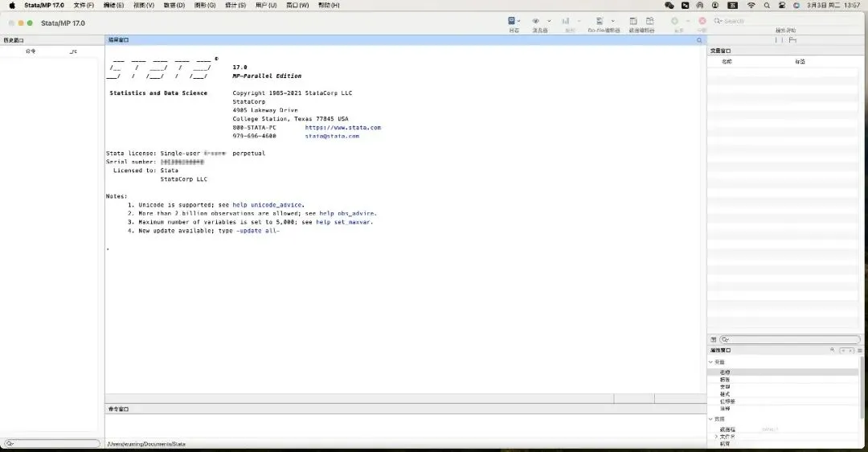Click the Graph bar-chart toolbar icon
868x452 pixels.
point(566,21)
